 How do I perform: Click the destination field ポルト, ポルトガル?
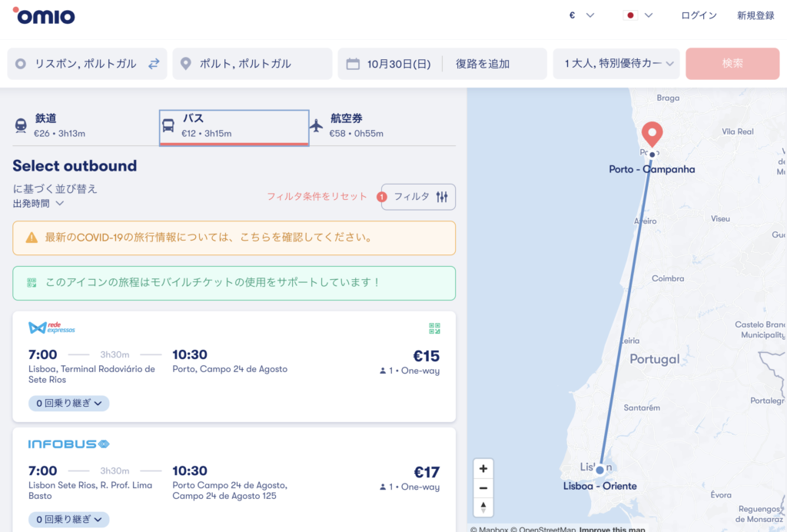coord(252,64)
